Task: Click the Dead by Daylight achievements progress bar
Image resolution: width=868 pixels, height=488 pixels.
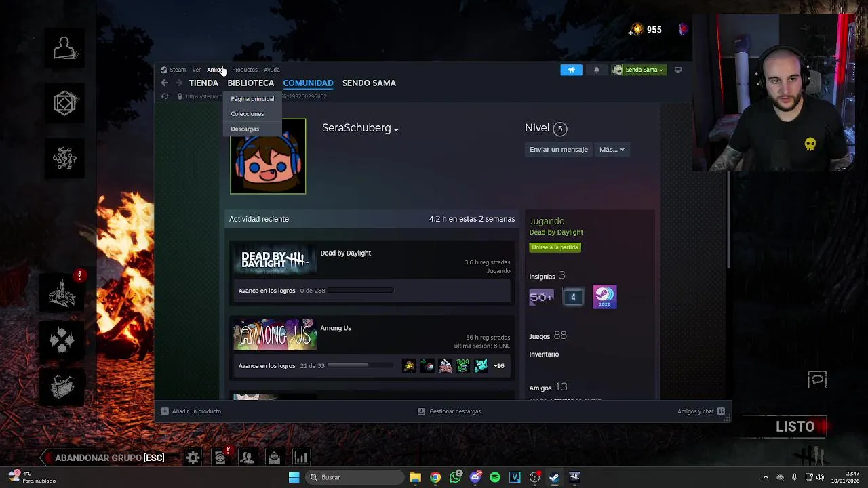Action: [360, 291]
